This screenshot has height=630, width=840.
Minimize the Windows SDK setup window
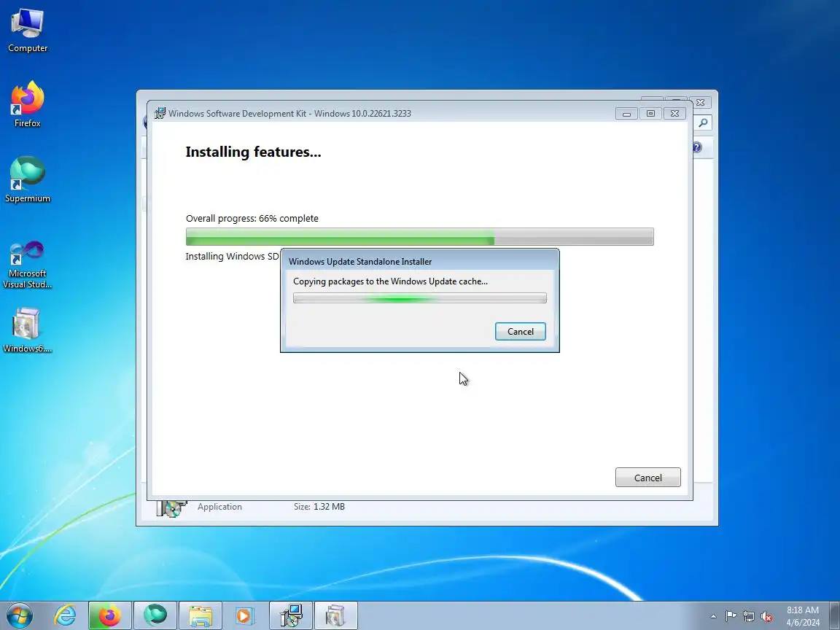tap(626, 114)
